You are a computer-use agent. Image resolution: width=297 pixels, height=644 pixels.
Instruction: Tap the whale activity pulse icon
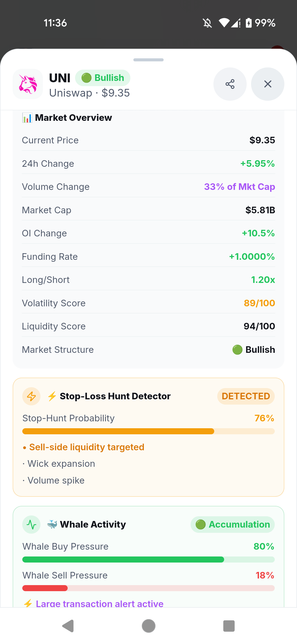click(x=31, y=525)
